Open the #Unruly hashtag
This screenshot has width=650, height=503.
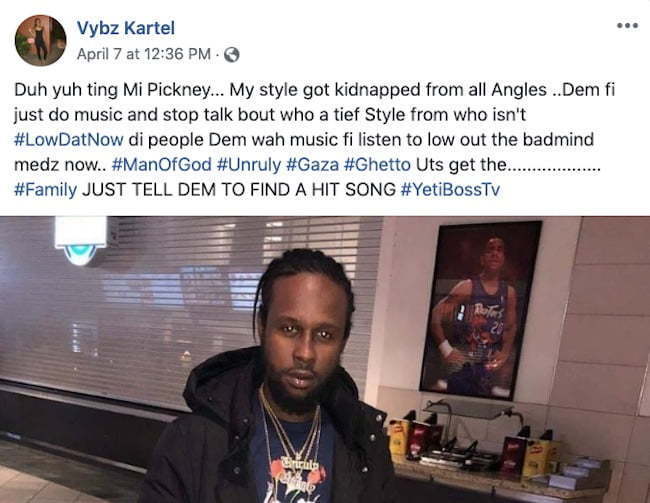click(x=249, y=165)
